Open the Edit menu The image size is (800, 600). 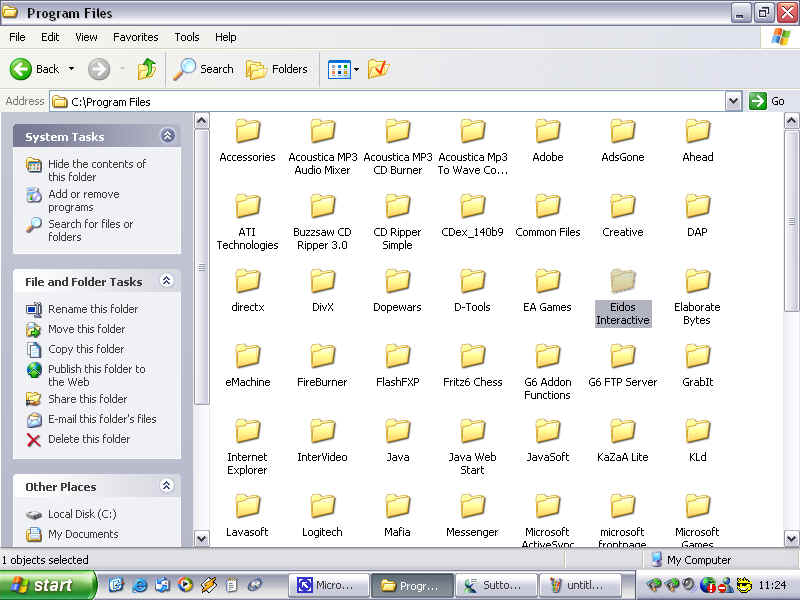[50, 37]
